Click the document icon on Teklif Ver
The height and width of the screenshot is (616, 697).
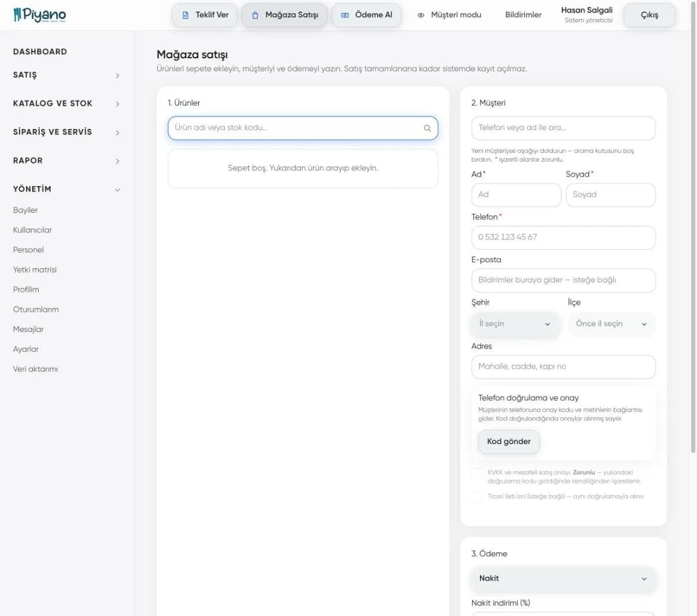tap(186, 15)
